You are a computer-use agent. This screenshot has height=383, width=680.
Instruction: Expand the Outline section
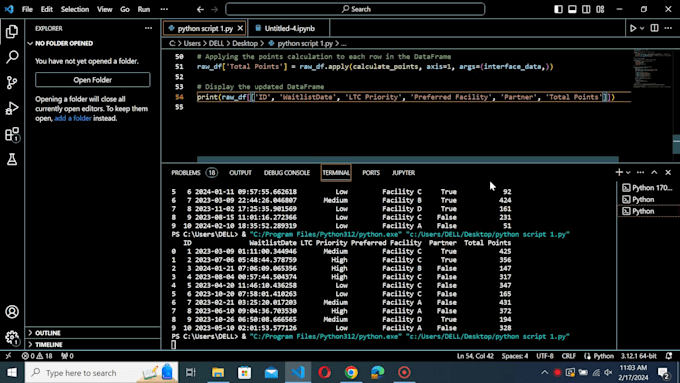pos(93,333)
